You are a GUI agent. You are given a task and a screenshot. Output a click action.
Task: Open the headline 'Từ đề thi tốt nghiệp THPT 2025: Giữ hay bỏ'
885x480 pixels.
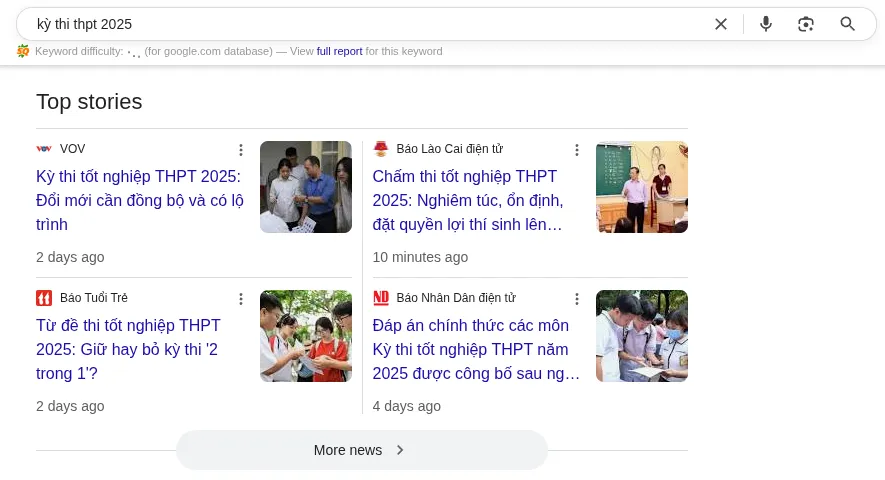(x=128, y=350)
